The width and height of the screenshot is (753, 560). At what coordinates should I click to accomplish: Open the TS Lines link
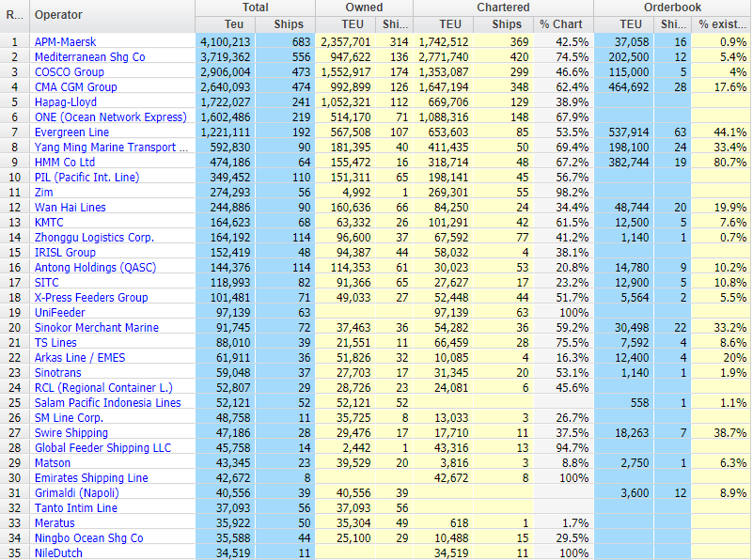point(55,343)
